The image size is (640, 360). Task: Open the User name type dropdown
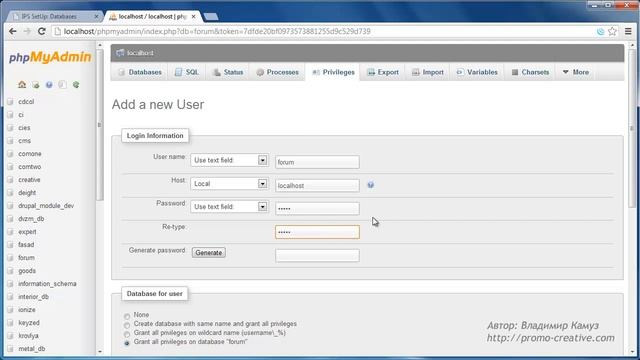pyautogui.click(x=229, y=160)
